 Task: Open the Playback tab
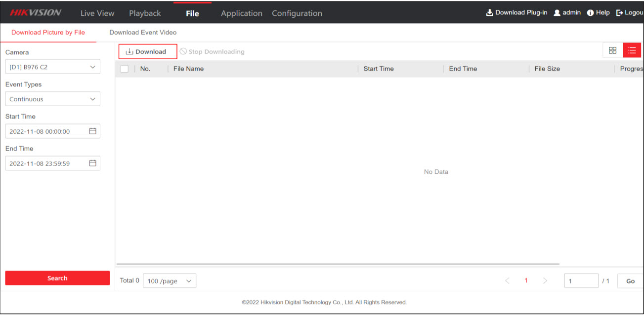[x=145, y=13]
